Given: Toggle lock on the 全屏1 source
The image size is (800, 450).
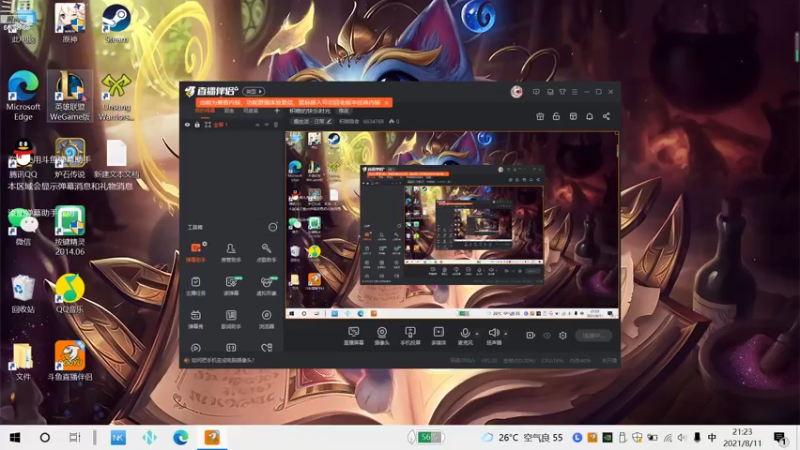Looking at the screenshot, I should point(197,124).
